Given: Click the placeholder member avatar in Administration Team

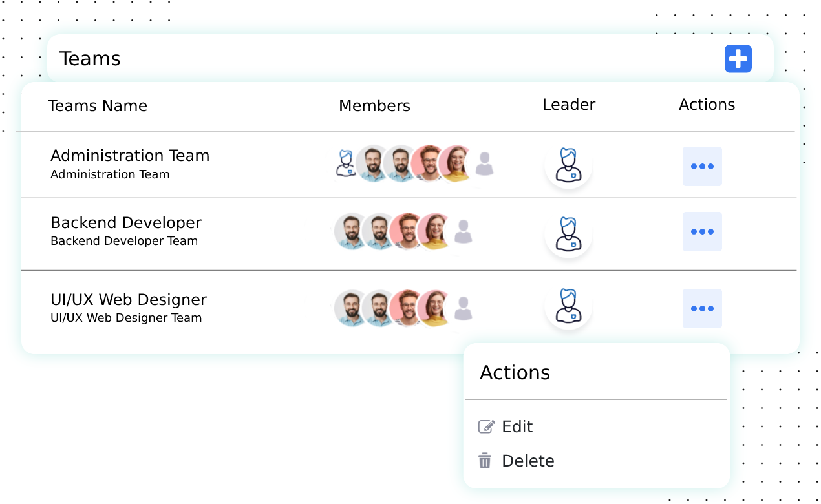Looking at the screenshot, I should 485,163.
